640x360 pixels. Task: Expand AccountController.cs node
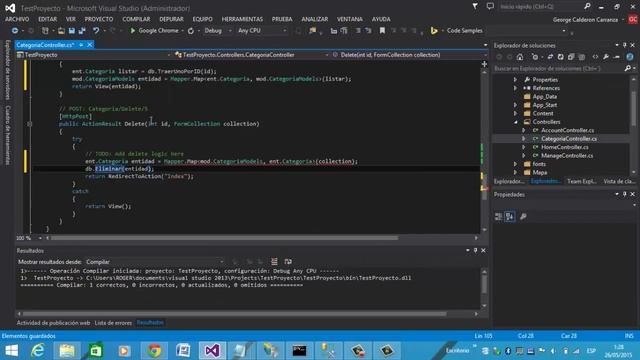[x=524, y=130]
